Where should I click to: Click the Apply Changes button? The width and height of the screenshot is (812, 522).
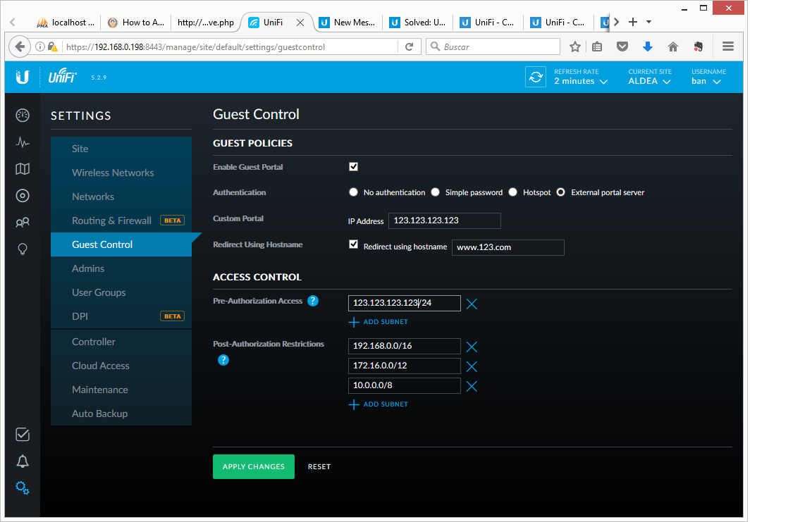pos(254,466)
